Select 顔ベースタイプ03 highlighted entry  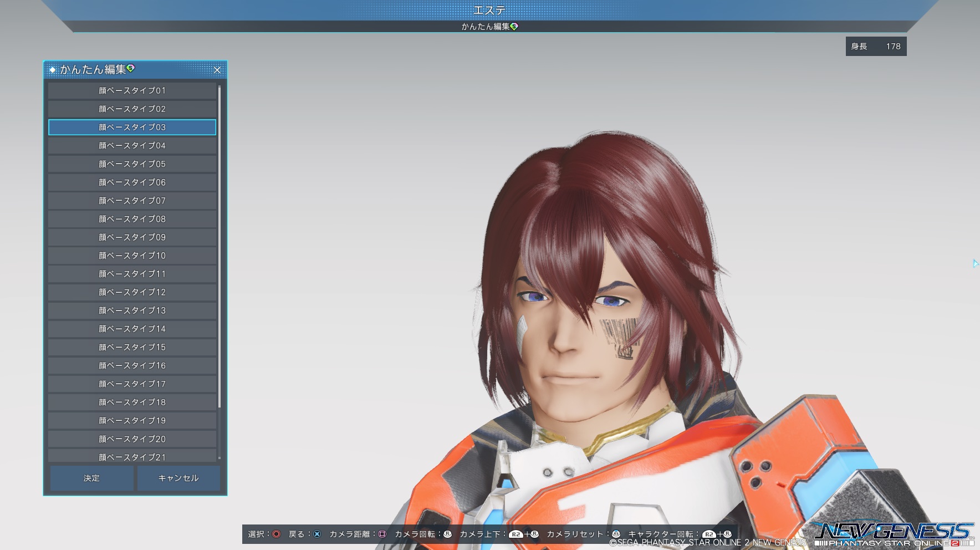coord(132,127)
